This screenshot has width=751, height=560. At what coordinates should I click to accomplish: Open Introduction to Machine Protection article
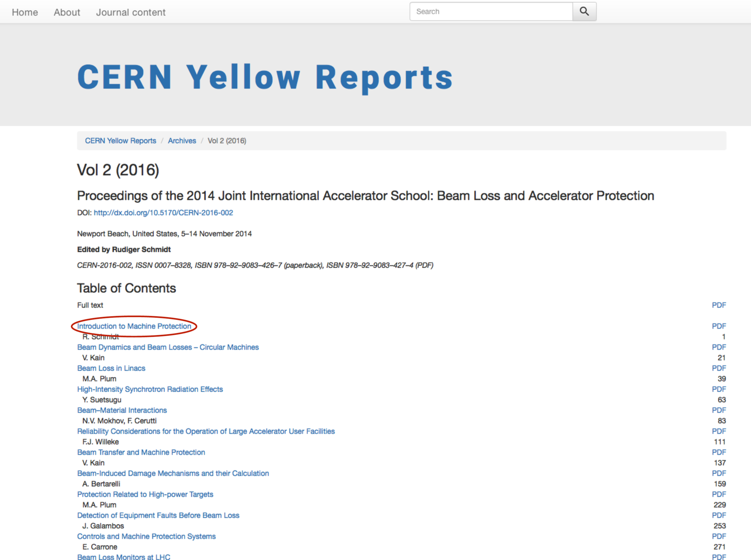point(134,326)
